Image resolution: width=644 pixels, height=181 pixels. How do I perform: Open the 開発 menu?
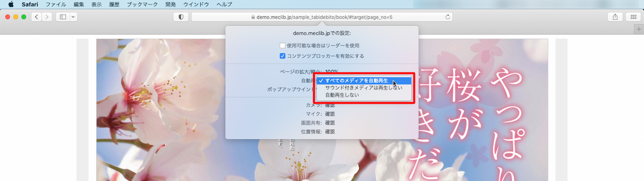coord(171,4)
